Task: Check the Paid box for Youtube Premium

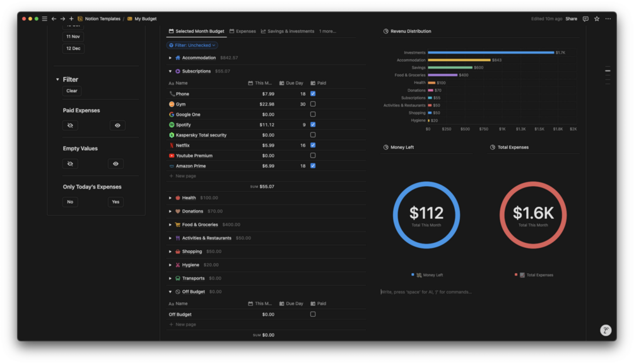Action: coord(313,155)
